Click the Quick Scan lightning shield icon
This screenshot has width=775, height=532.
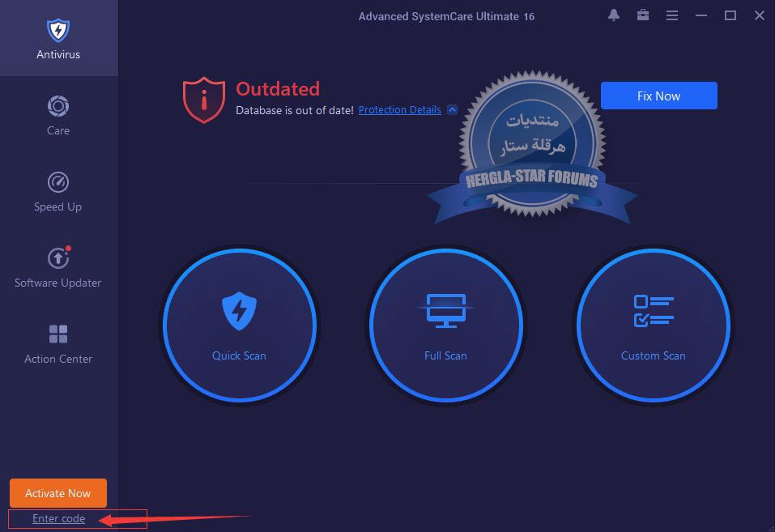coord(239,311)
